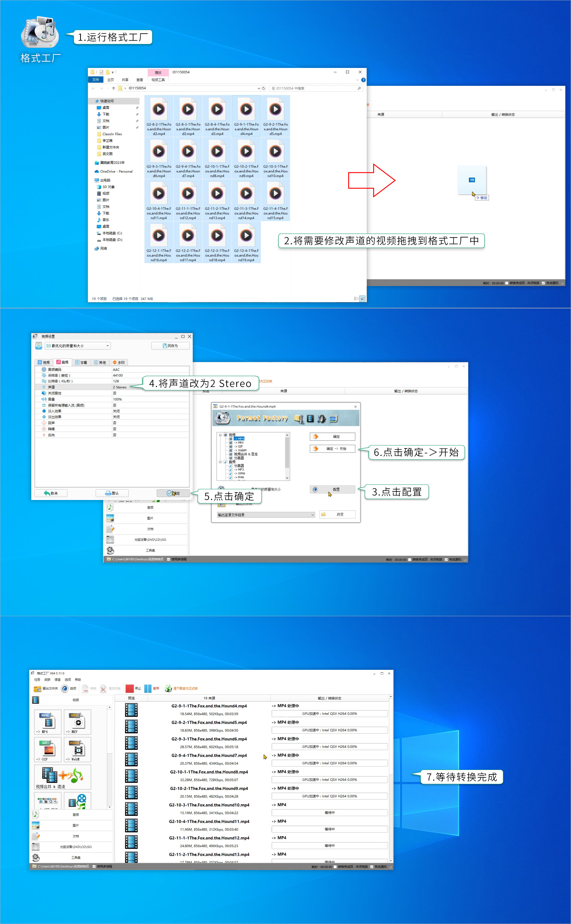Open the 最优化的质量和大小 preset dropdown
Screen dimensions: 571x924
[78, 346]
